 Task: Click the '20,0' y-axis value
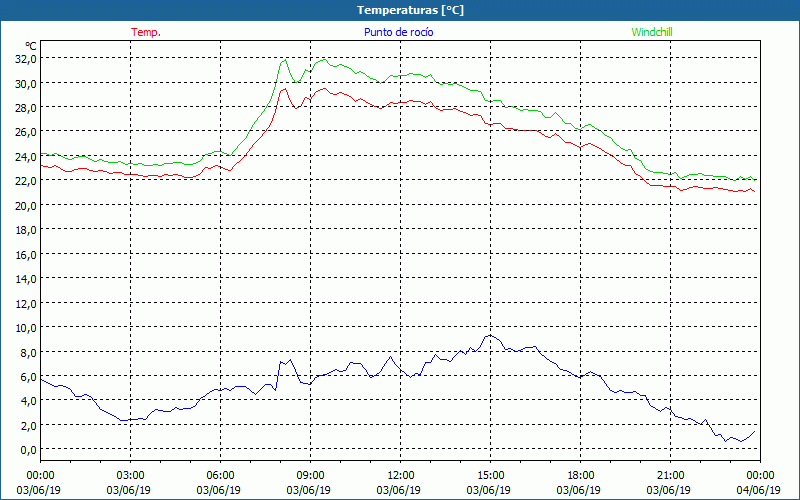click(x=26, y=205)
